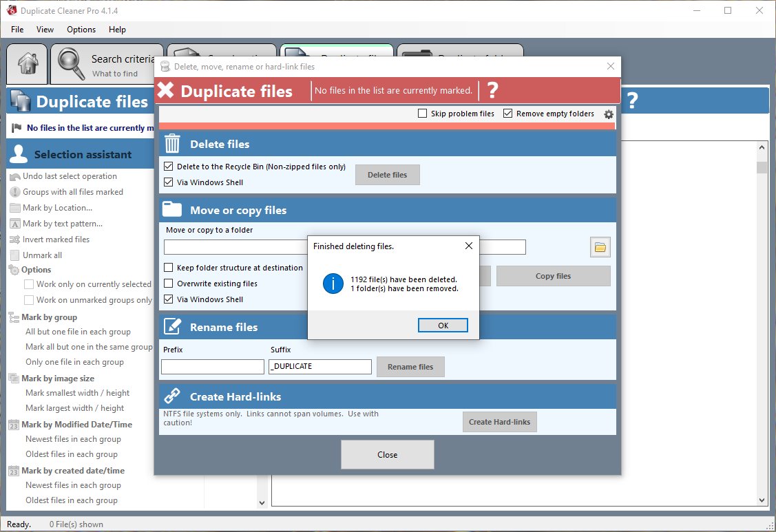Select Mark smallest width / height
776x532 pixels.
[x=77, y=393]
